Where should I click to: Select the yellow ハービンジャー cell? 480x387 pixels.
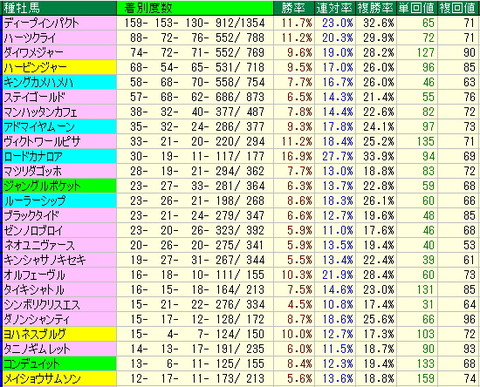pyautogui.click(x=60, y=67)
